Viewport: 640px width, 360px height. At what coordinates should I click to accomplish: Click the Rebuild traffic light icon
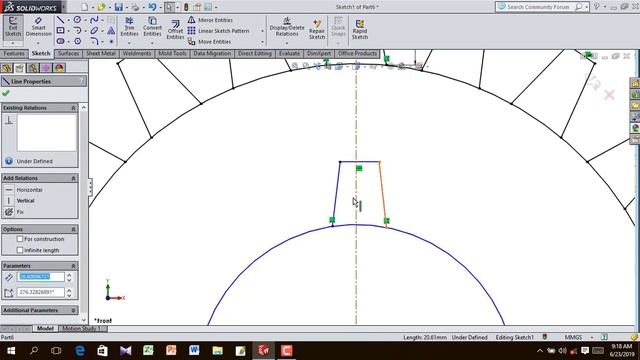coord(186,7)
